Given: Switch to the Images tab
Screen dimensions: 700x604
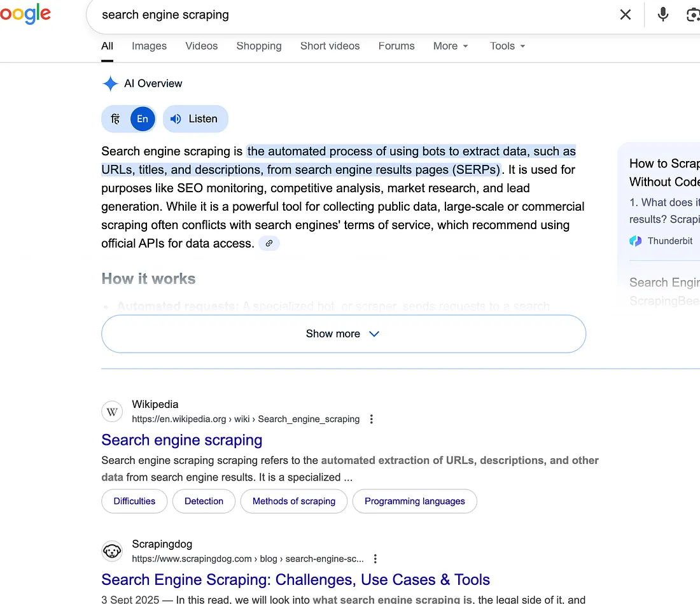Looking at the screenshot, I should coord(149,46).
